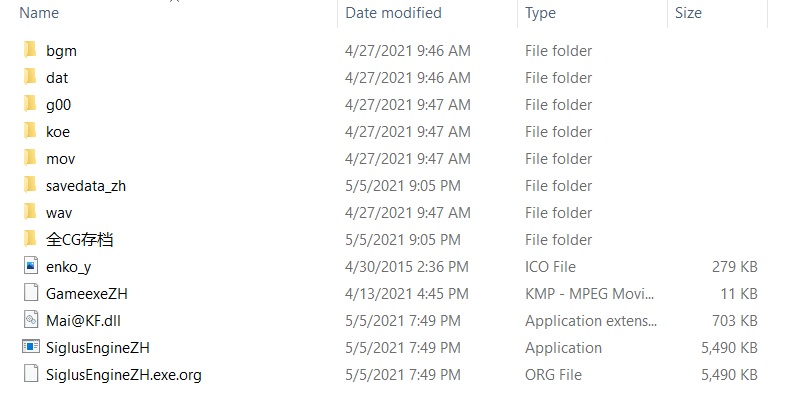The image size is (812, 410).
Task: Select the koe folder icon
Action: click(30, 131)
